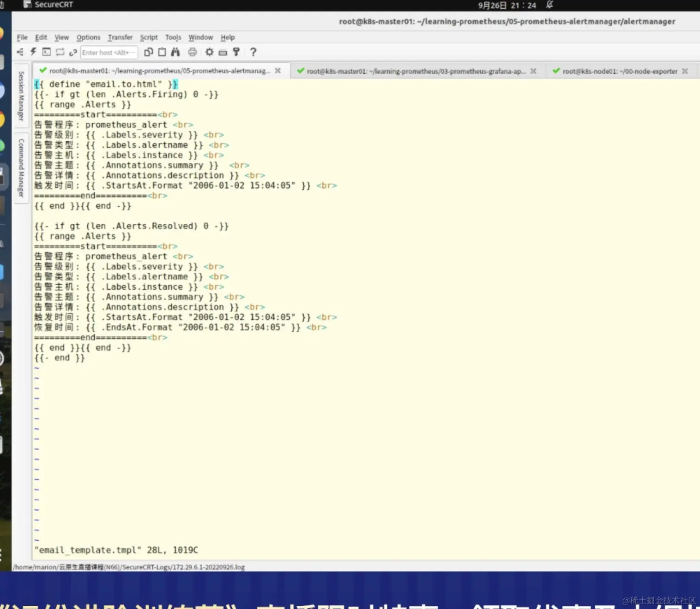Viewport: 700px width, 609px height.
Task: Click the ".EndsAt.Format" line in terminal
Action: click(180, 327)
